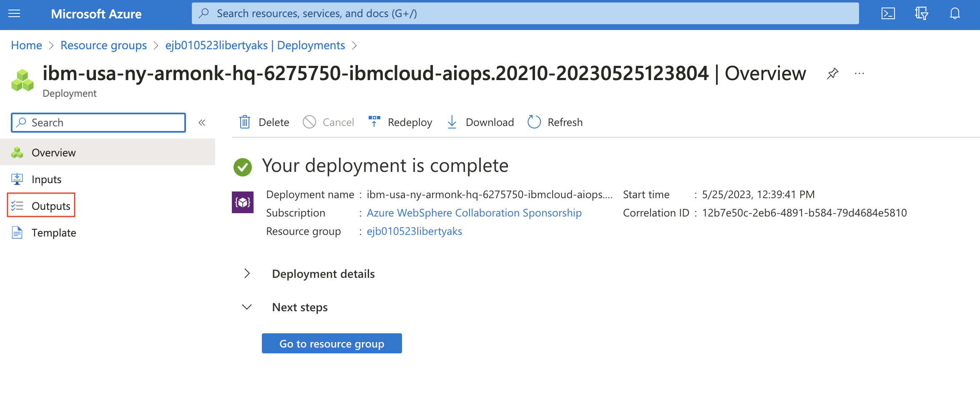The height and width of the screenshot is (413, 980).
Task: Select Inputs in the left menu
Action: tap(108, 179)
